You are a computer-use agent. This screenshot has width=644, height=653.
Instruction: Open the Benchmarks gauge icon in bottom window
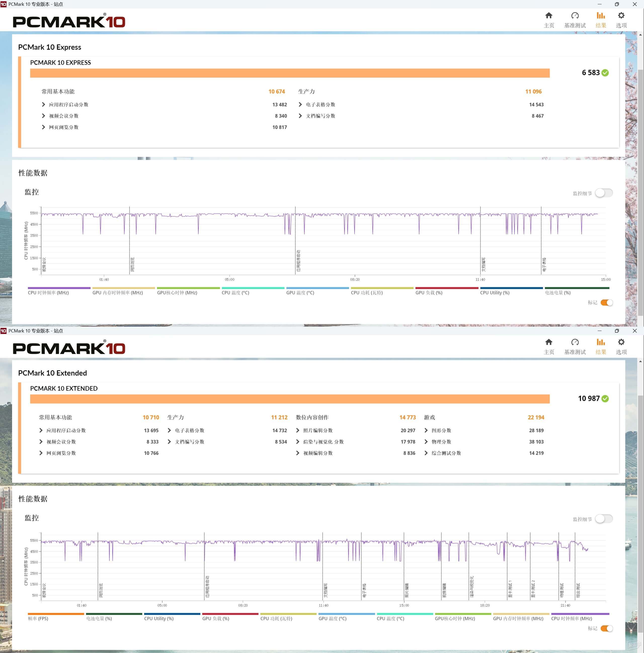575,342
